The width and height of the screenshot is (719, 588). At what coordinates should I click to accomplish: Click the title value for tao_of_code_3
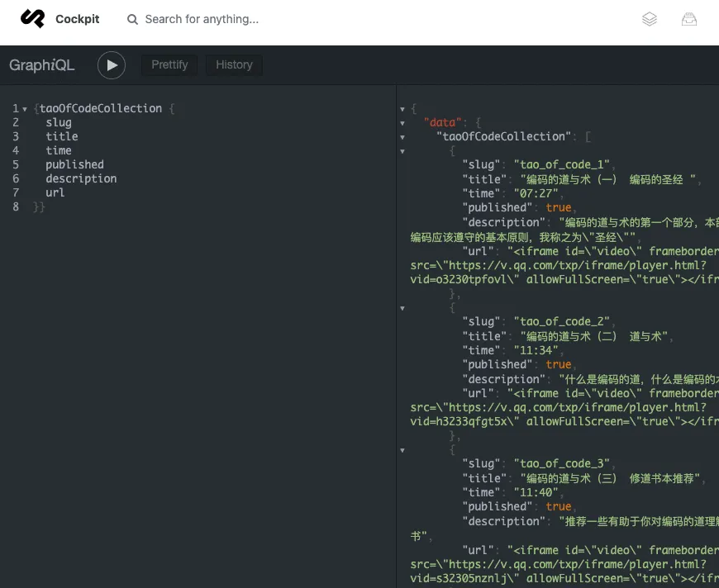click(x=610, y=478)
